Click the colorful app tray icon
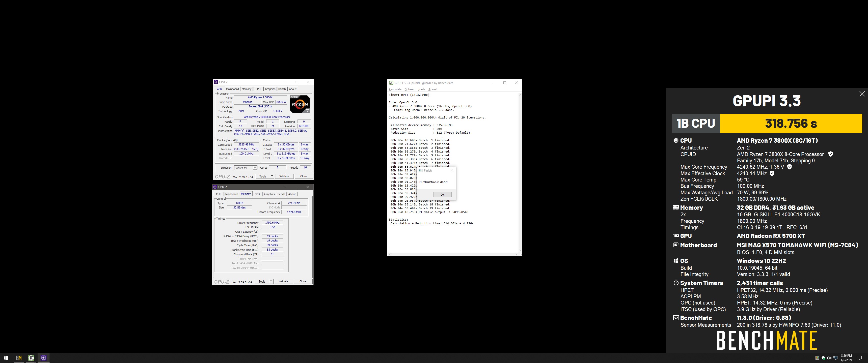 tap(817, 358)
